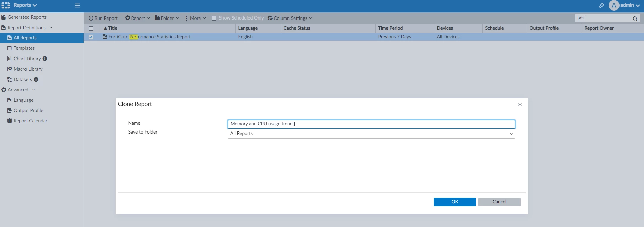644x227 pixels.
Task: Open the FortiGate Performance Statistics Report title
Action: 149,37
